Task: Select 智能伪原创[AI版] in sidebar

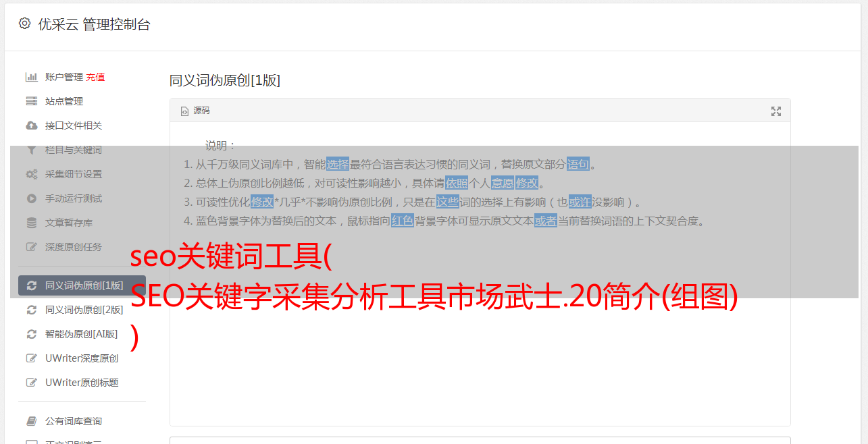Action: [82, 334]
